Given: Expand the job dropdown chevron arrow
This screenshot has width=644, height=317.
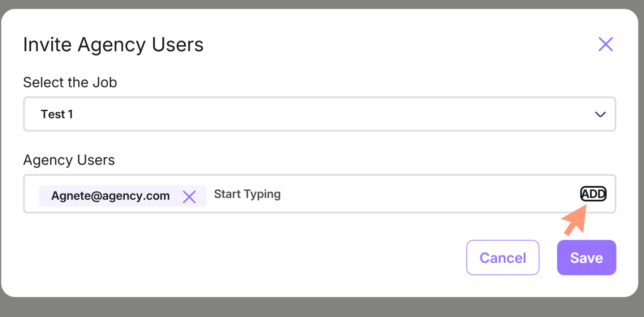Looking at the screenshot, I should (x=600, y=114).
